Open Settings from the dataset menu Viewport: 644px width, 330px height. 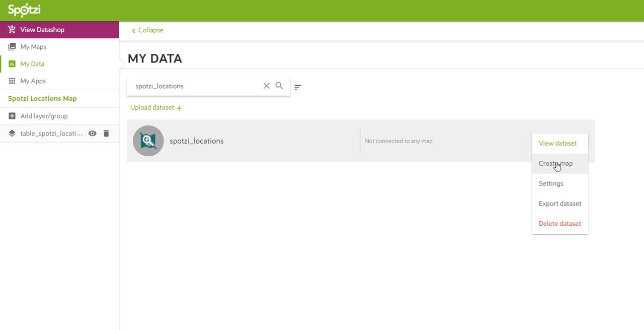560,183
